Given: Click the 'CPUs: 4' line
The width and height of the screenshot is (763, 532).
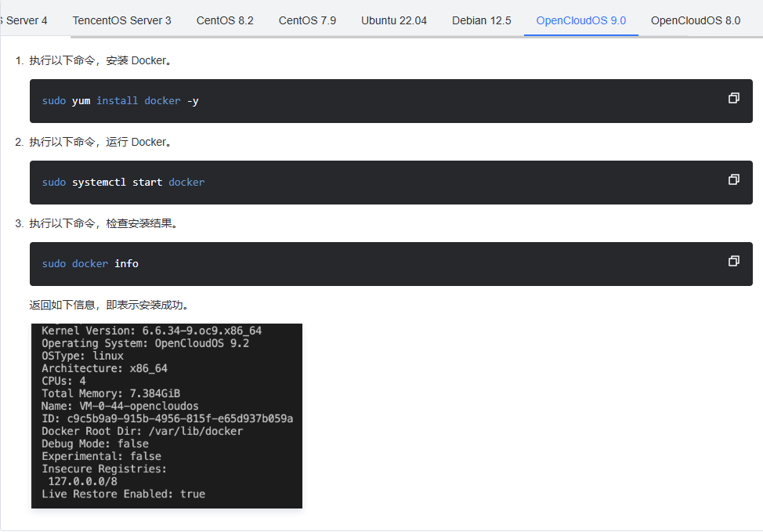Looking at the screenshot, I should click(x=63, y=381).
